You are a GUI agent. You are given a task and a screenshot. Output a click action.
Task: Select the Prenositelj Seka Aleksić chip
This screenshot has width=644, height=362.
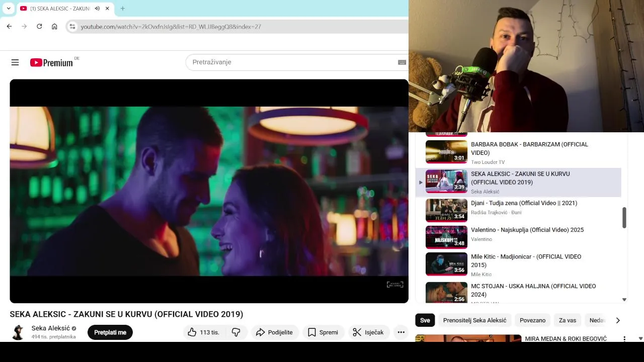[474, 320]
